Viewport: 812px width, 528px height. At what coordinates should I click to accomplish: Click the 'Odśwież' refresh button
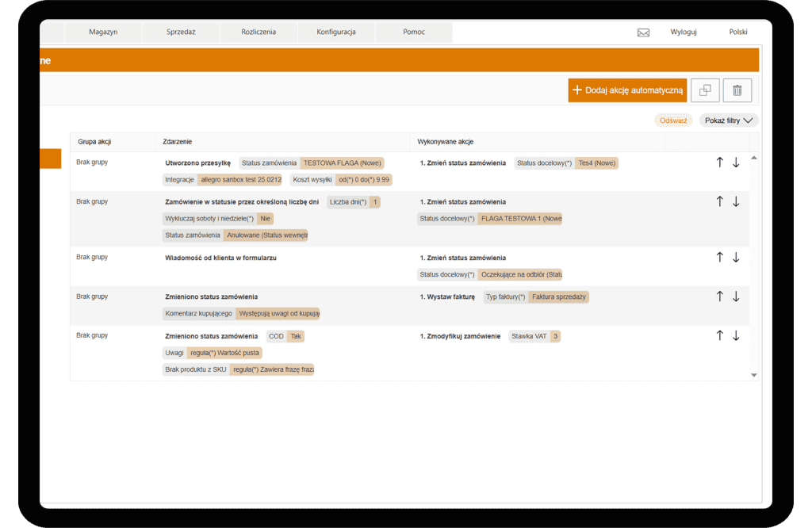[x=673, y=121]
